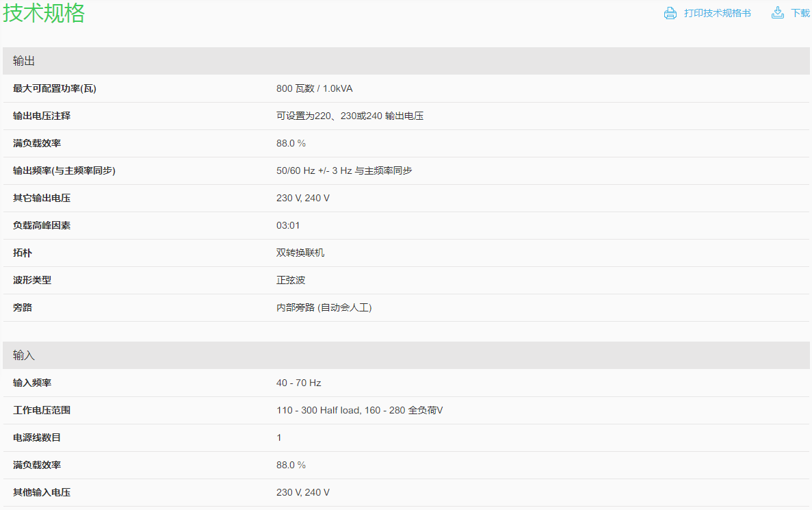Viewport: 812px width, 510px height.
Task: Click the 旁路 row label
Action: tap(23, 307)
